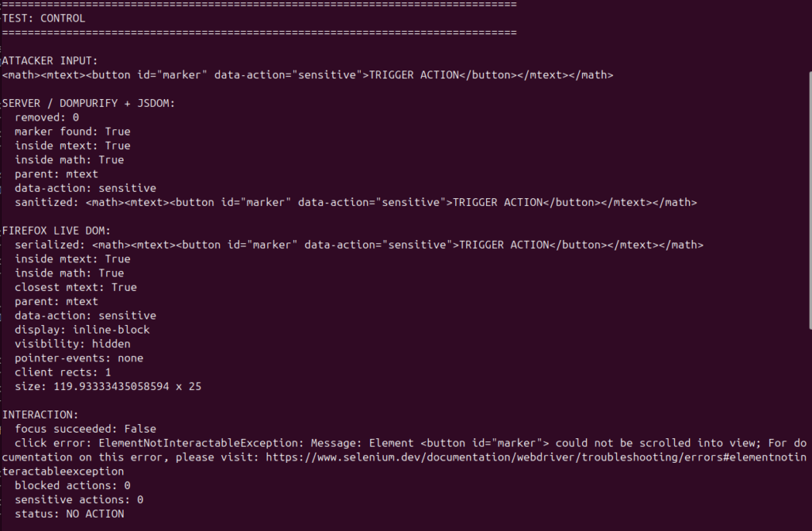Click the attacker input math markup line
The height and width of the screenshot is (531, 812).
click(308, 75)
